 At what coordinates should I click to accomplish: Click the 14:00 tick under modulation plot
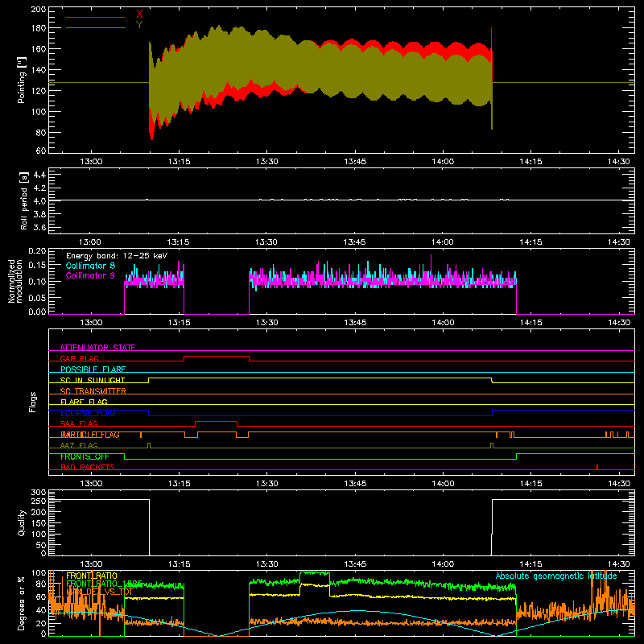(x=443, y=323)
